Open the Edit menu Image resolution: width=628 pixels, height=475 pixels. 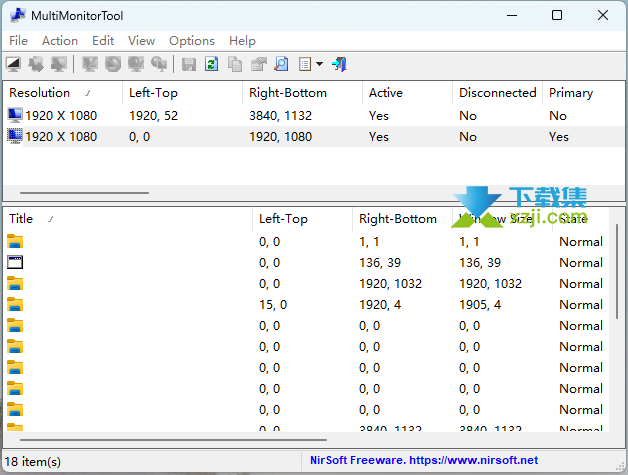click(103, 40)
